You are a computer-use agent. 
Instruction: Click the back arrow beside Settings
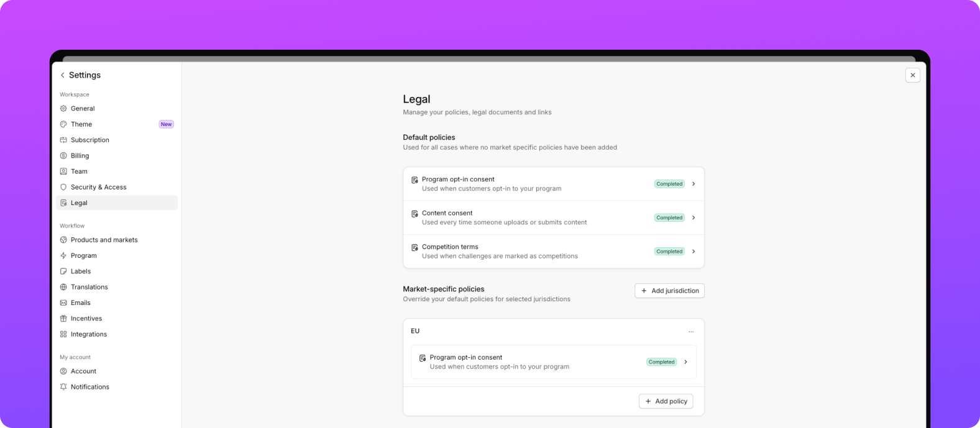[x=62, y=75]
